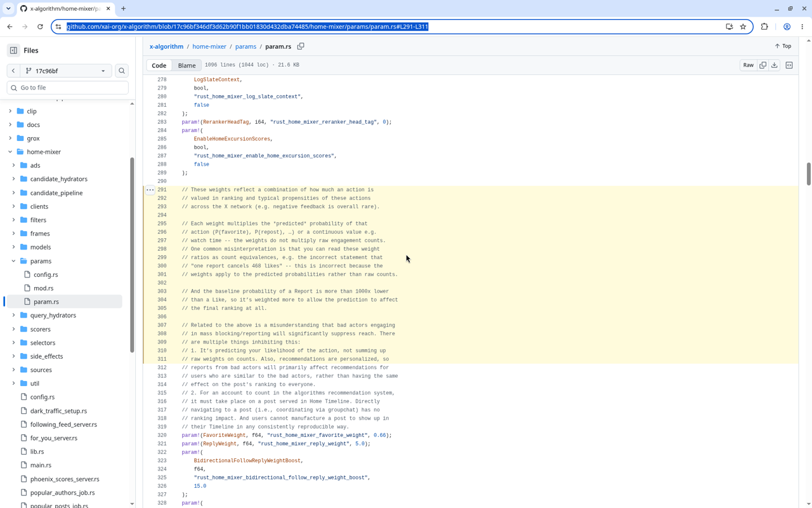Switch to the Code view tab

[x=159, y=65]
